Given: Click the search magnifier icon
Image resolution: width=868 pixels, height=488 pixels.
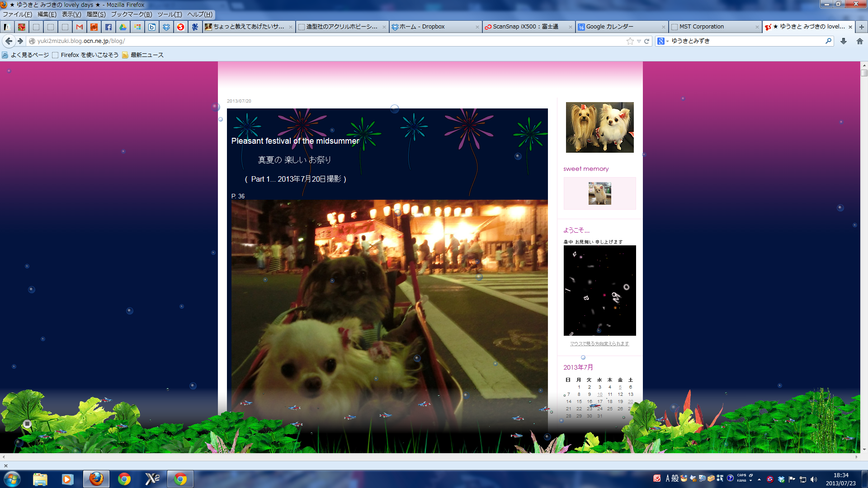Looking at the screenshot, I should (x=828, y=41).
